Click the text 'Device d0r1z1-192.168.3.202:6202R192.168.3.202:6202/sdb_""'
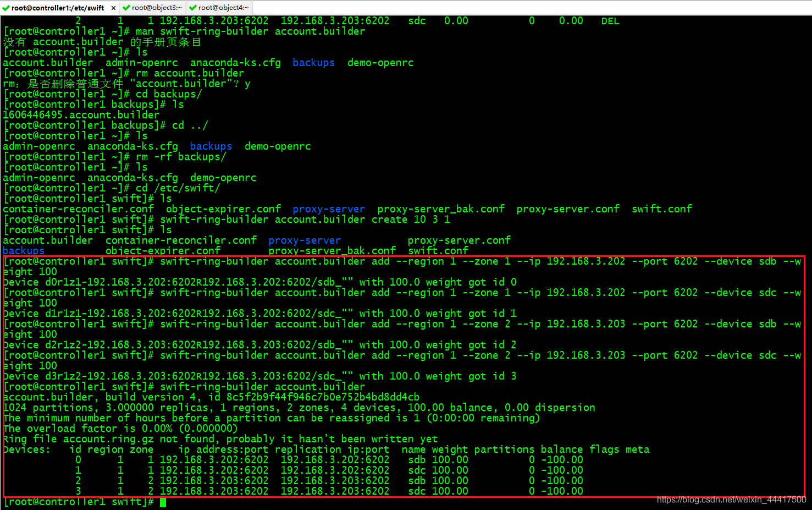 178,282
